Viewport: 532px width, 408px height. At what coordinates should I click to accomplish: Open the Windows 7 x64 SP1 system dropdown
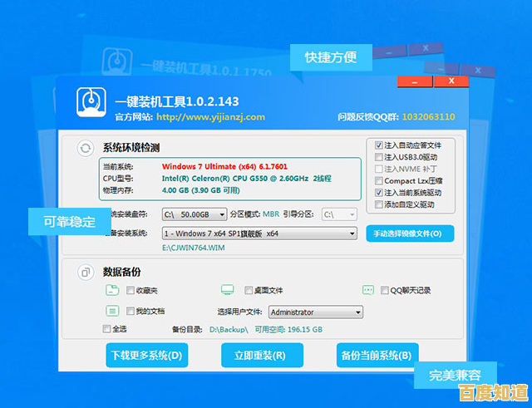[259, 233]
